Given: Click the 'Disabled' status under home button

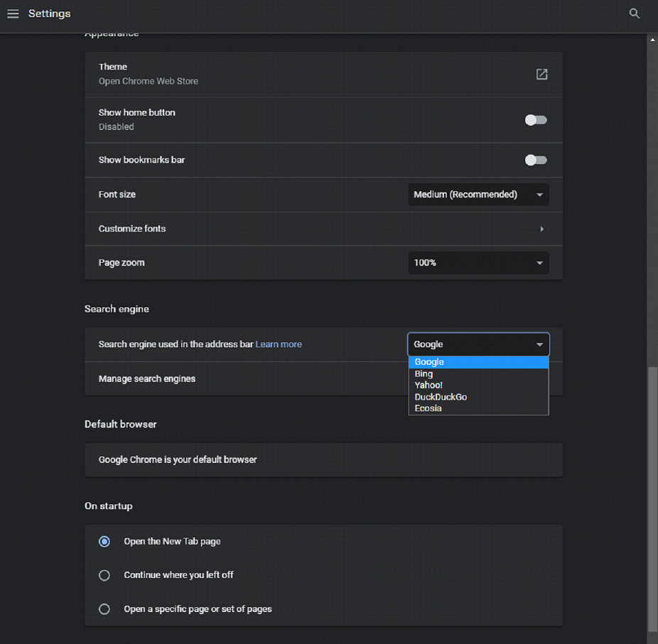Looking at the screenshot, I should [117, 126].
